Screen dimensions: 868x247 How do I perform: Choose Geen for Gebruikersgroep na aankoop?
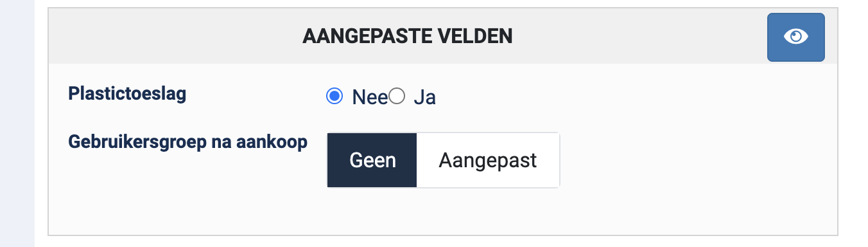click(x=372, y=160)
